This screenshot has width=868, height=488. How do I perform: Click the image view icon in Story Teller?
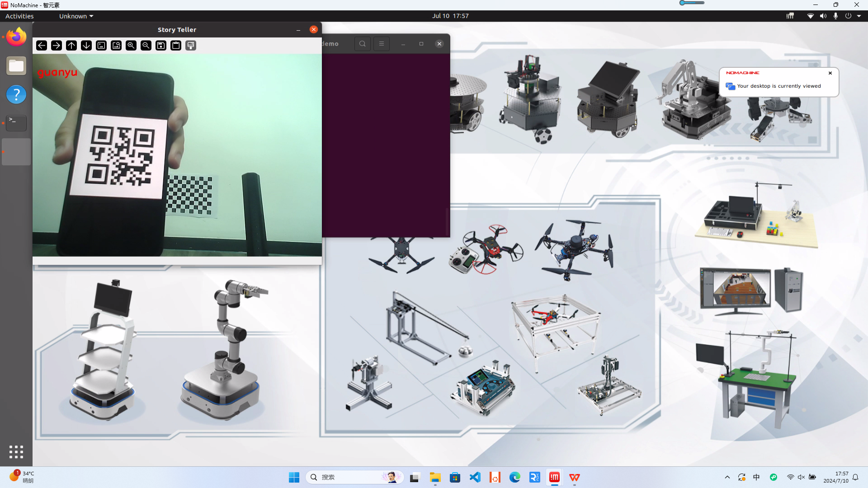pos(101,45)
